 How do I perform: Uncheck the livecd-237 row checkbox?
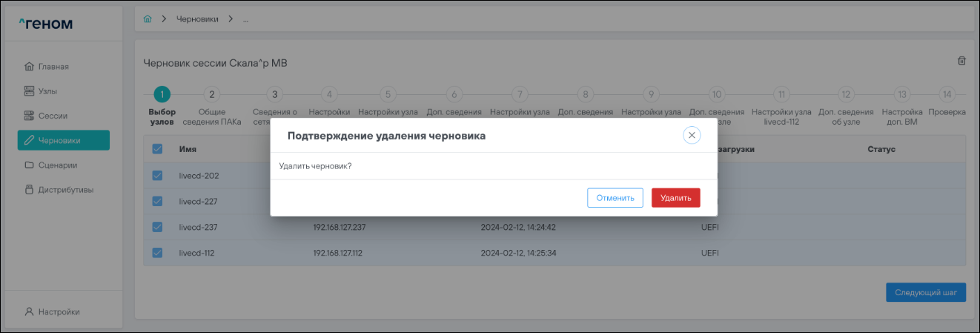point(157,227)
